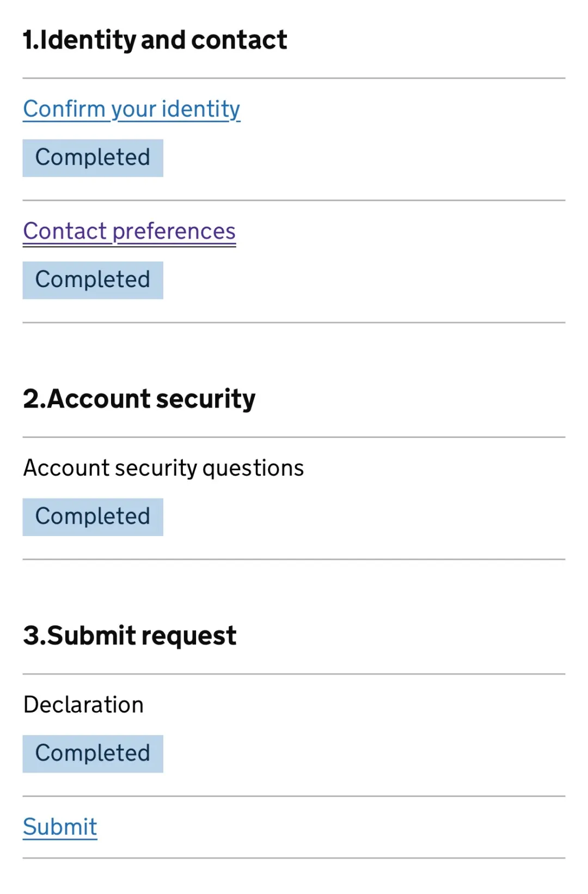Click the section 2 title text
This screenshot has height=894, width=588.
[139, 398]
